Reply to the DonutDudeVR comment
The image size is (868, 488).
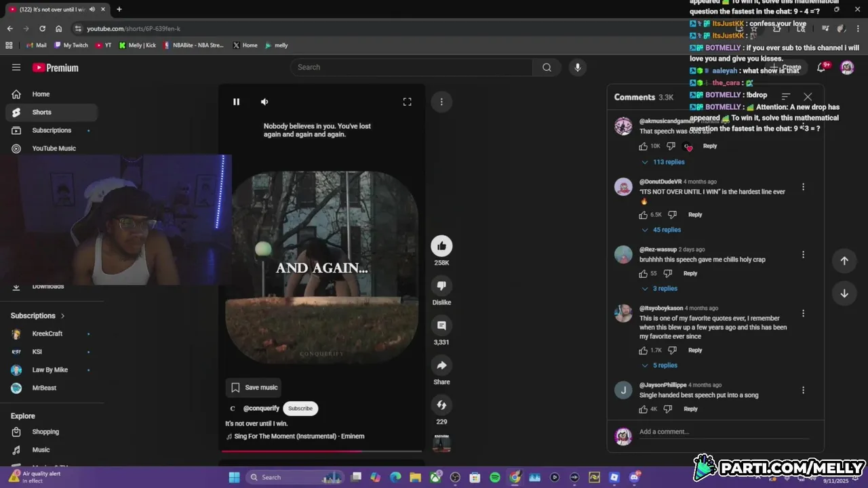coord(695,215)
